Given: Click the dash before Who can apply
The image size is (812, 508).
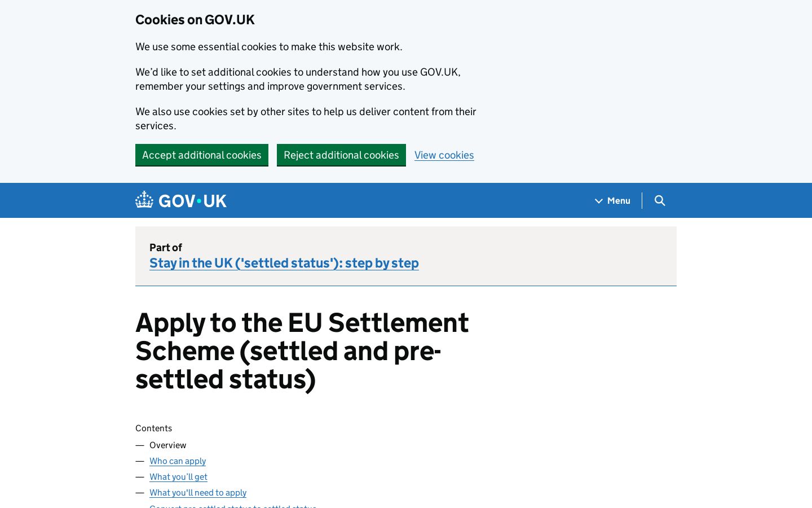Looking at the screenshot, I should tap(140, 461).
